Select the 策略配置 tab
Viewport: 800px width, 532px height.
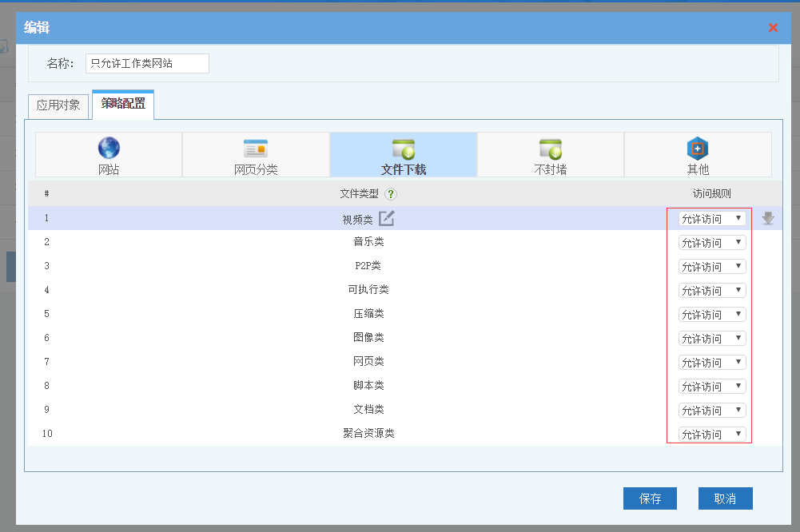coord(123,104)
